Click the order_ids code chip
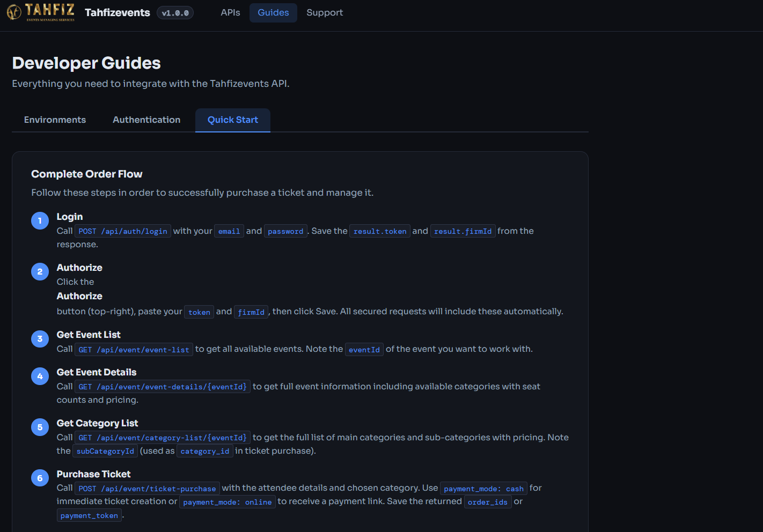Screen dimensions: 763x532 coord(488,502)
